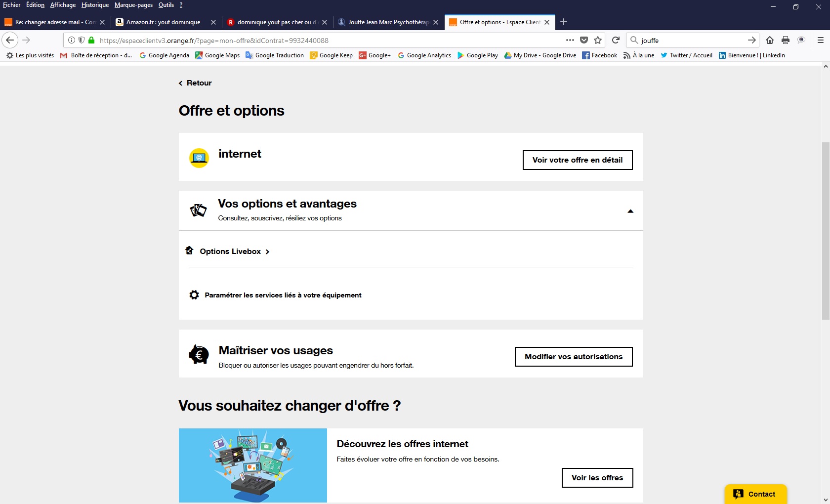Open the Google Agenda bookmark
This screenshot has height=504, width=830.
[x=164, y=55]
